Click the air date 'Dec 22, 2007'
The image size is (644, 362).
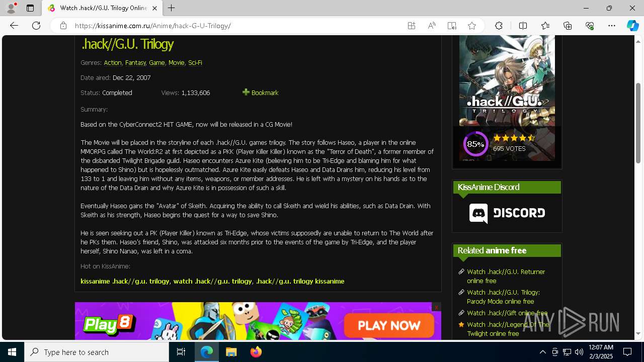(x=131, y=78)
